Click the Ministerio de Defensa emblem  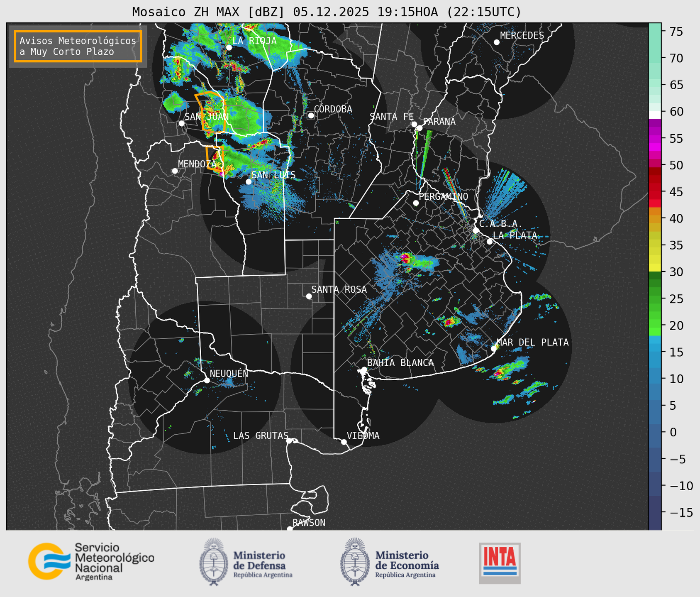(x=214, y=562)
